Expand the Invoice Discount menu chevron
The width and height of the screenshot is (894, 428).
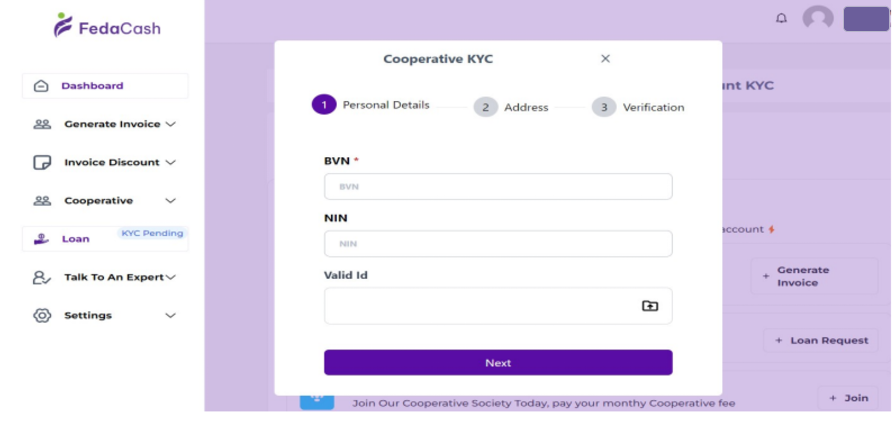[x=170, y=162]
